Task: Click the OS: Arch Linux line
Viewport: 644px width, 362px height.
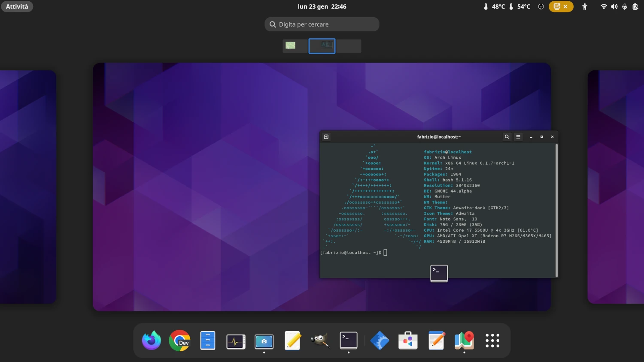Action: (442, 157)
